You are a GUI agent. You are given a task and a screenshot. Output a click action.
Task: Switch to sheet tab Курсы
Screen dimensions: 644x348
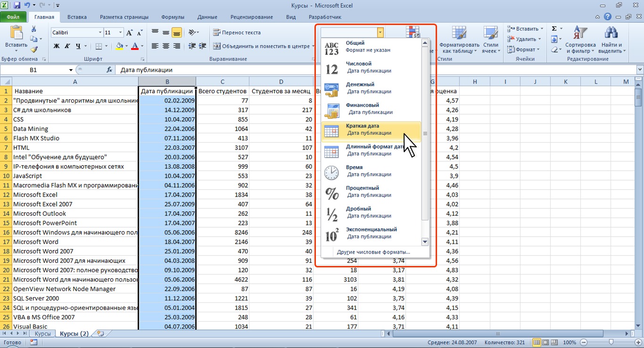[42, 333]
